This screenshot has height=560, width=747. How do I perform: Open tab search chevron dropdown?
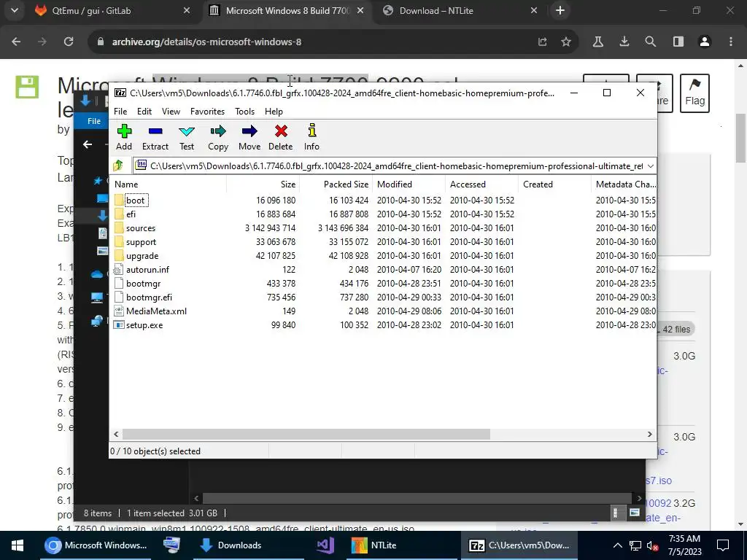coord(15,10)
